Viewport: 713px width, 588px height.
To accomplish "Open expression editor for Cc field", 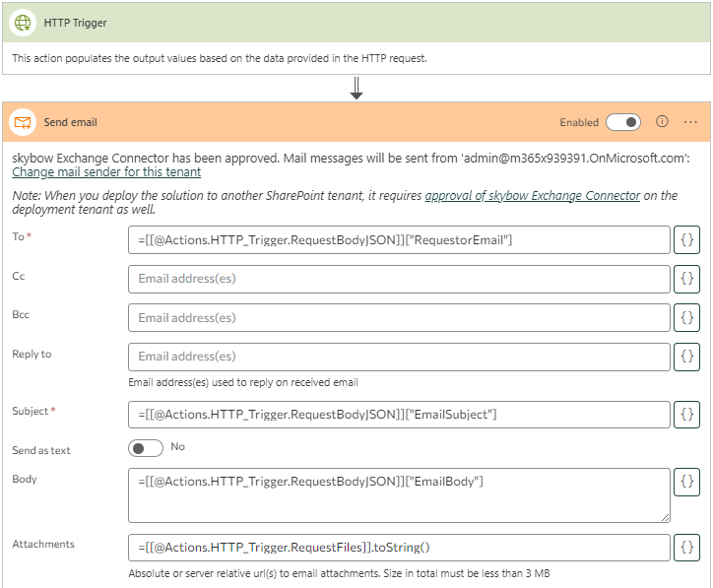I will click(x=686, y=279).
